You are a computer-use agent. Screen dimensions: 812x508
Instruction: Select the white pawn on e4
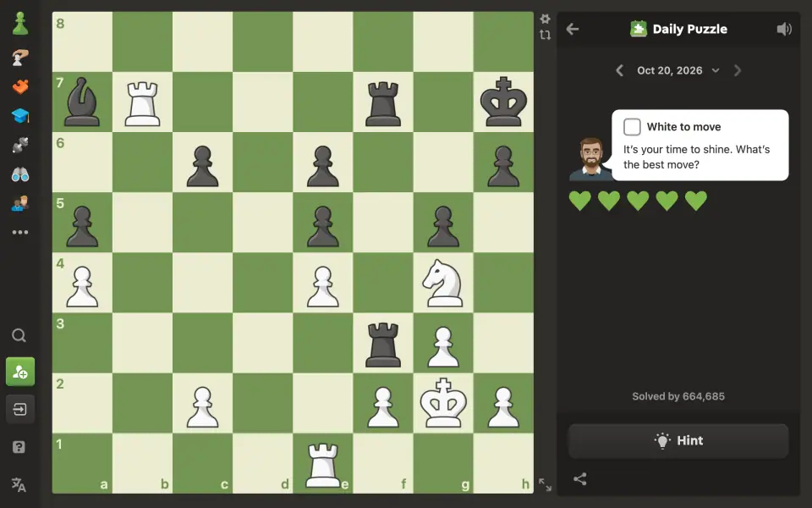(x=323, y=287)
